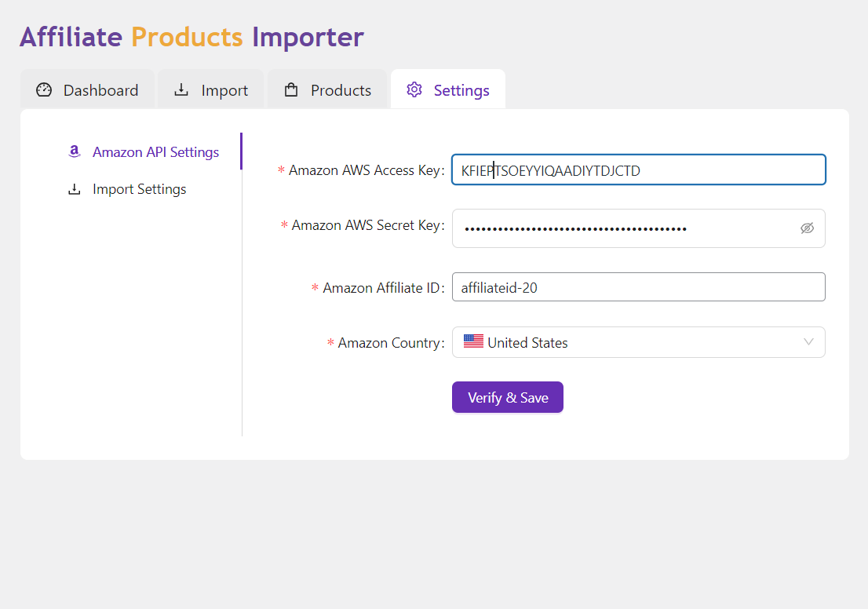Open the Products tab

(328, 90)
